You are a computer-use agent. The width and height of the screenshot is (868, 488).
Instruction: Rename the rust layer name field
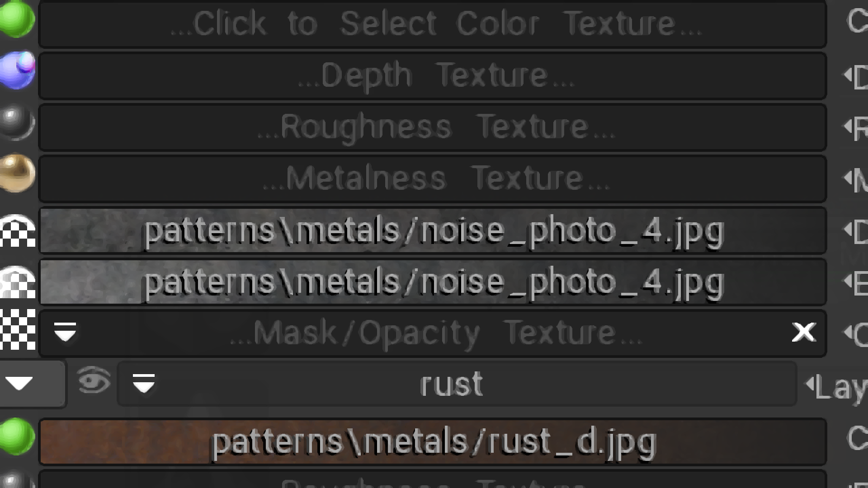pos(450,384)
